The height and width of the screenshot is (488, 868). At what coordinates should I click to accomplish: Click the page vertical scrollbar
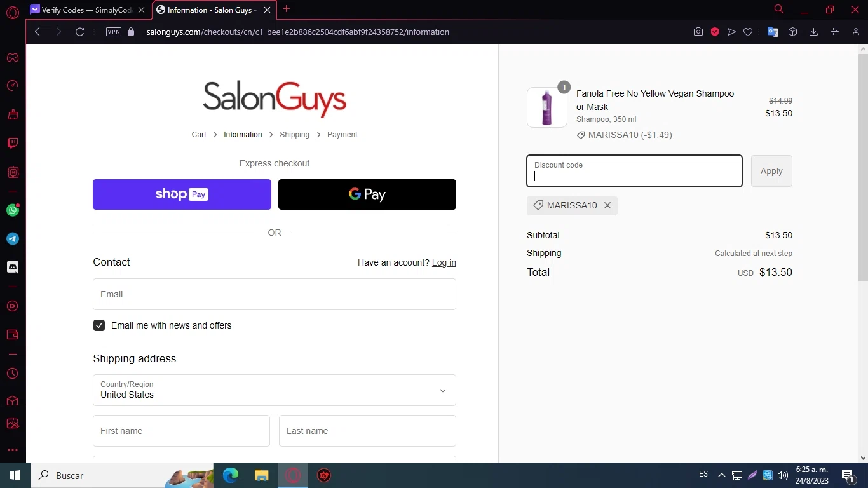[x=863, y=168]
